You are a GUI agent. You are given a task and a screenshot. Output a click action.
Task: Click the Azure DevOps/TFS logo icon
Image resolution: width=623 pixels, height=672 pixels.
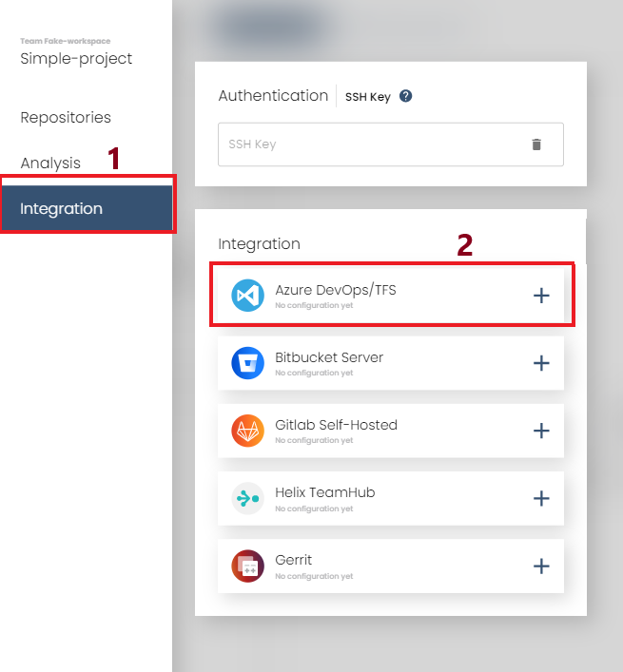(247, 296)
